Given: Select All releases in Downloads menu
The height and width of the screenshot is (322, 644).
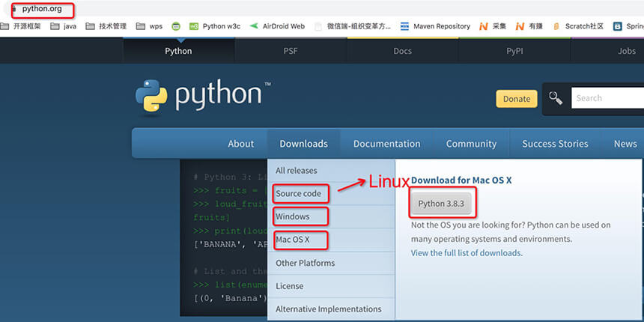Looking at the screenshot, I should (x=331, y=171).
